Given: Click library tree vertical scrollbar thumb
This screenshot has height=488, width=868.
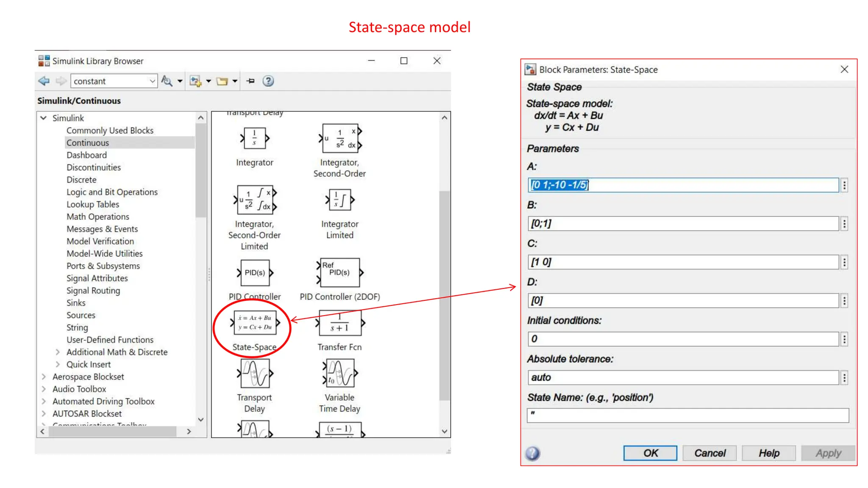Looking at the screenshot, I should click(x=201, y=170).
